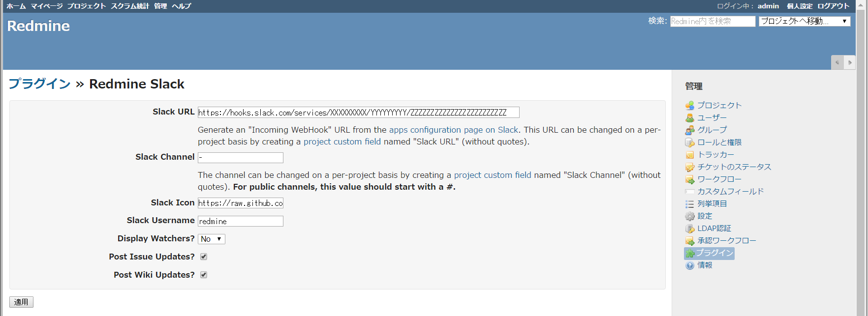Select the 承認ワークフロー icon
The width and height of the screenshot is (868, 316).
pos(690,240)
